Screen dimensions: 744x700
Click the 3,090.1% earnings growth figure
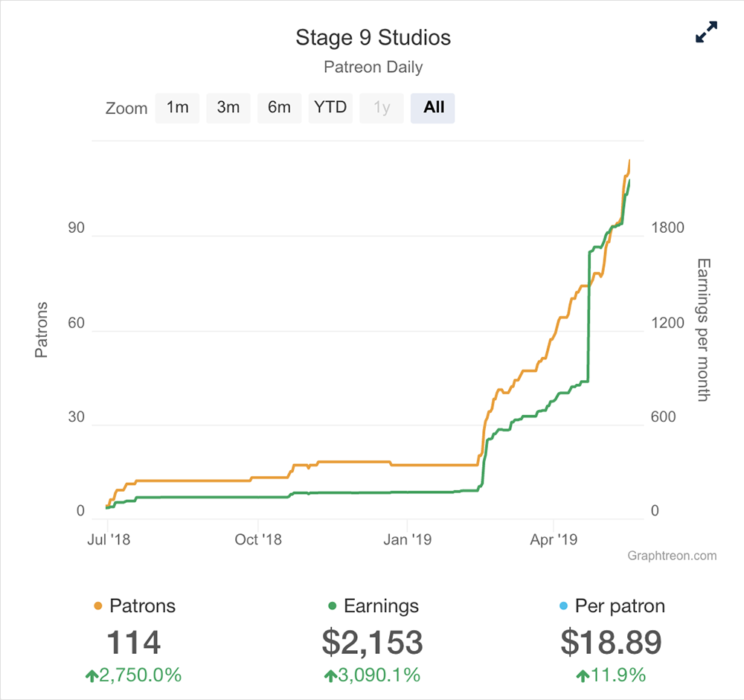pos(373,675)
